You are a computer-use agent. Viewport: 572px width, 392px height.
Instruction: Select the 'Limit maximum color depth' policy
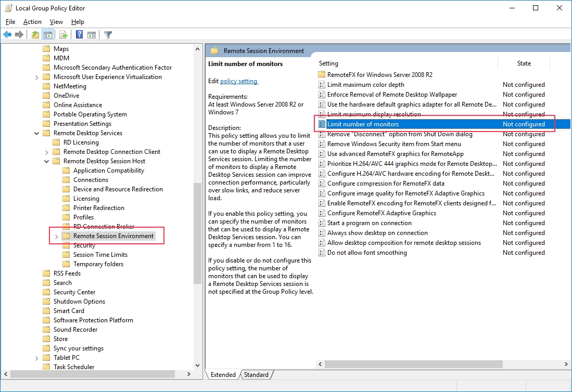365,85
